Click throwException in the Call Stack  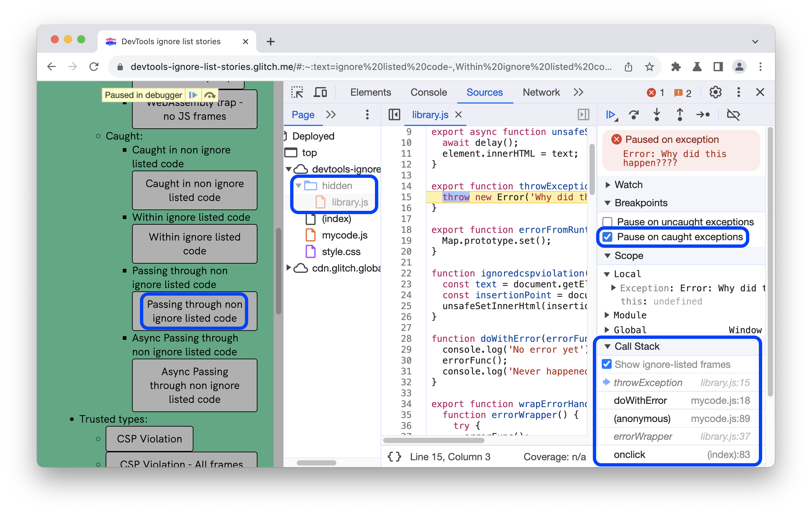tap(646, 382)
